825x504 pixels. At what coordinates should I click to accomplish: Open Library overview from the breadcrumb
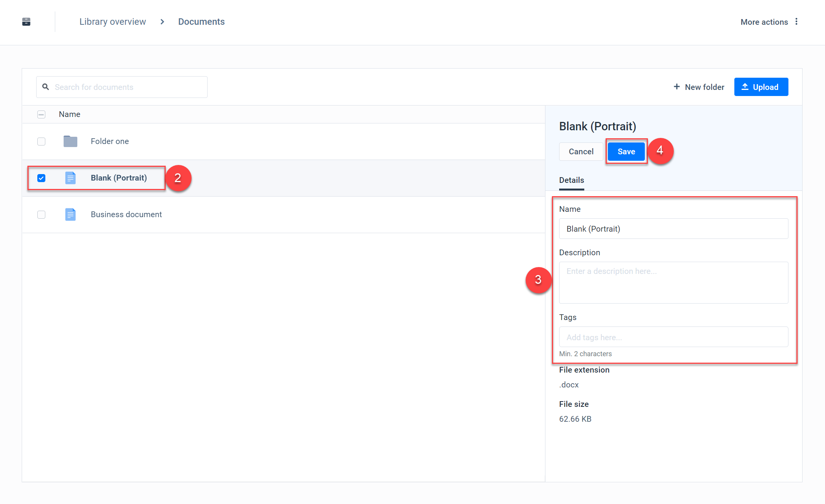pyautogui.click(x=112, y=22)
